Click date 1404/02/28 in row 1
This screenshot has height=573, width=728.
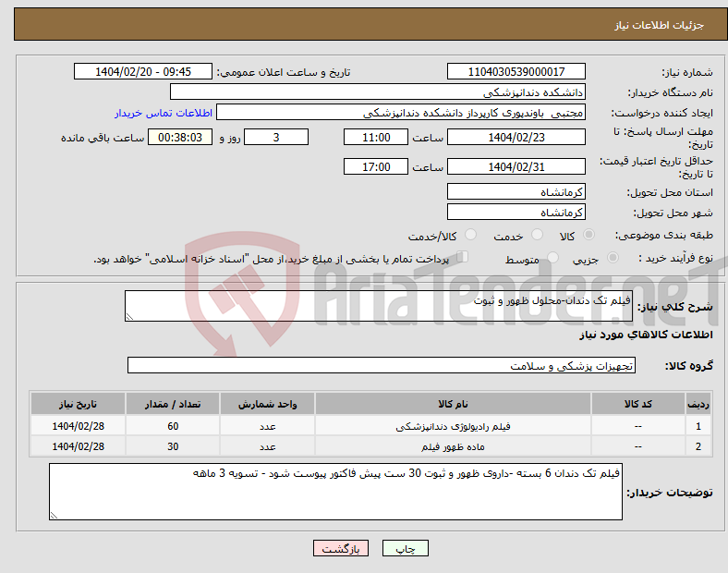point(78,426)
